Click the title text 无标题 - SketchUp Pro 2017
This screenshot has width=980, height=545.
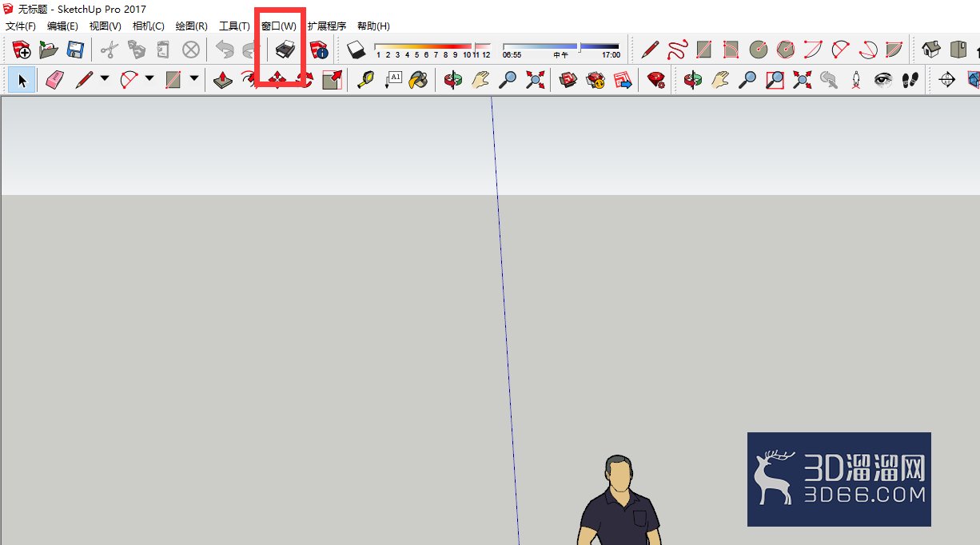pyautogui.click(x=82, y=10)
